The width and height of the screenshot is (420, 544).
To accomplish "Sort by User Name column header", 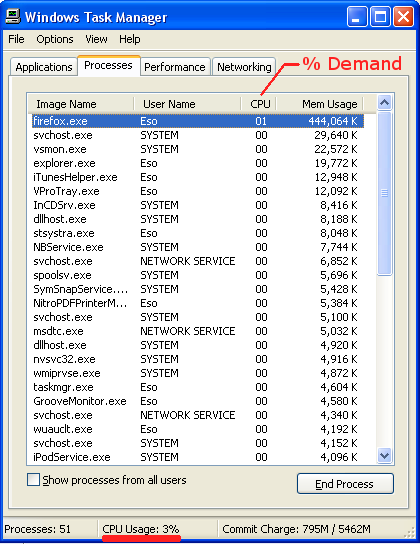I will click(x=187, y=104).
